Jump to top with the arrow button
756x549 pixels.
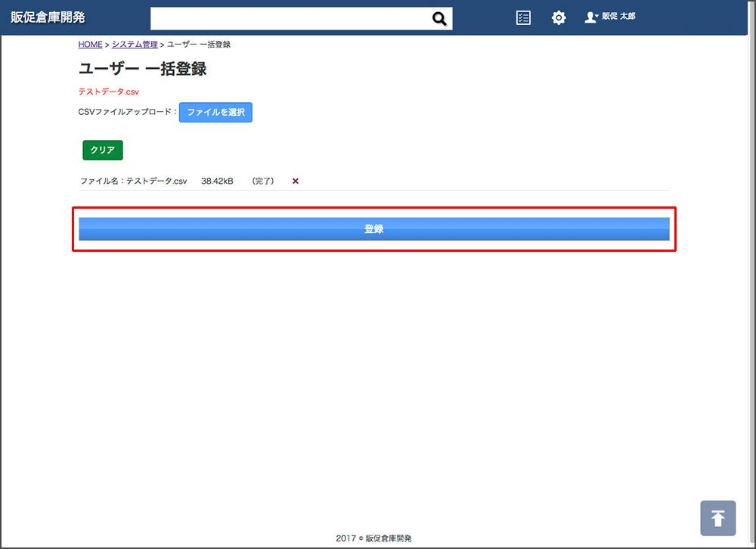tap(718, 518)
